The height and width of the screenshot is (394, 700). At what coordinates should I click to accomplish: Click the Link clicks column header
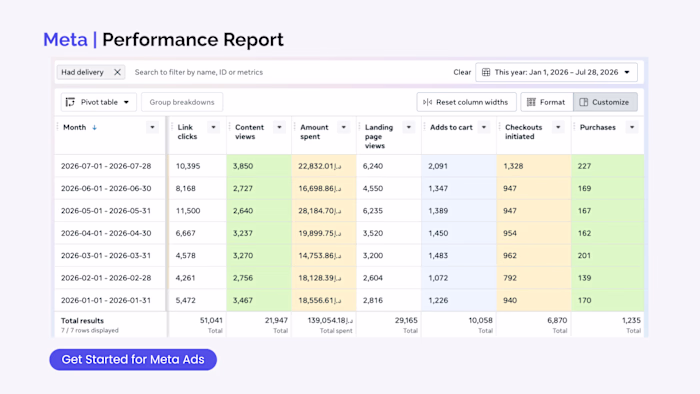pyautogui.click(x=187, y=132)
